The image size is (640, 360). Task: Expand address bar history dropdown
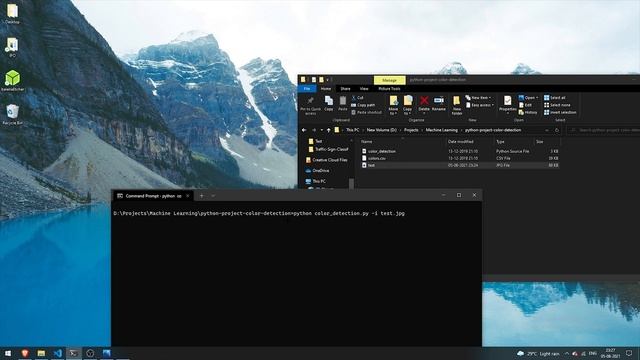point(547,130)
